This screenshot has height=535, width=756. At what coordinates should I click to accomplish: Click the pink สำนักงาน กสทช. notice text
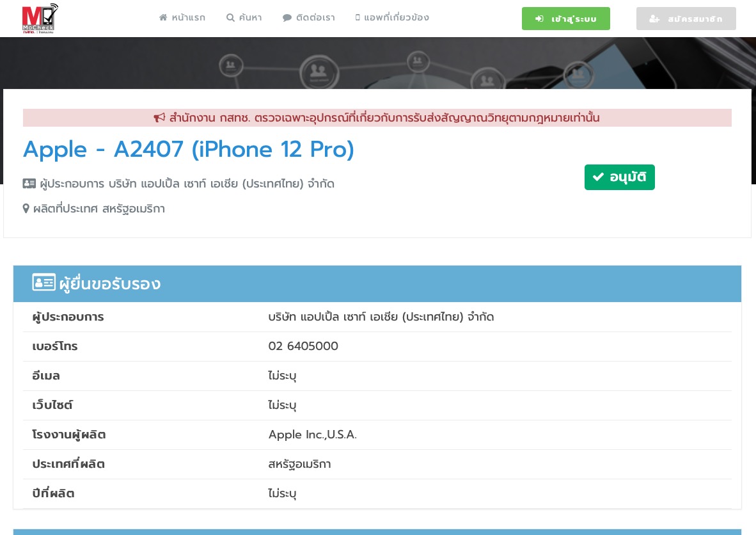(x=384, y=118)
